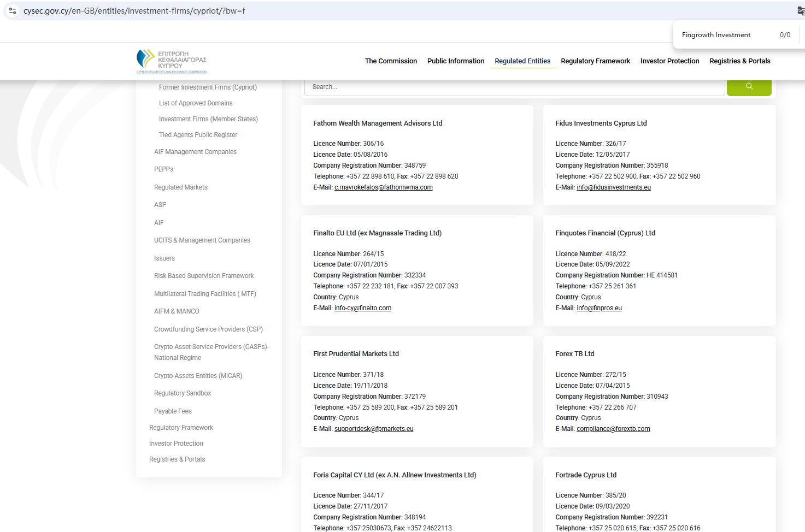
Task: Open Public Information menu
Action: [456, 61]
